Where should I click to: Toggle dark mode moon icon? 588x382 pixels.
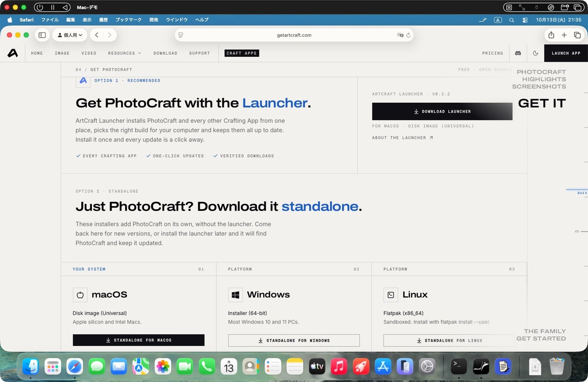tap(535, 53)
